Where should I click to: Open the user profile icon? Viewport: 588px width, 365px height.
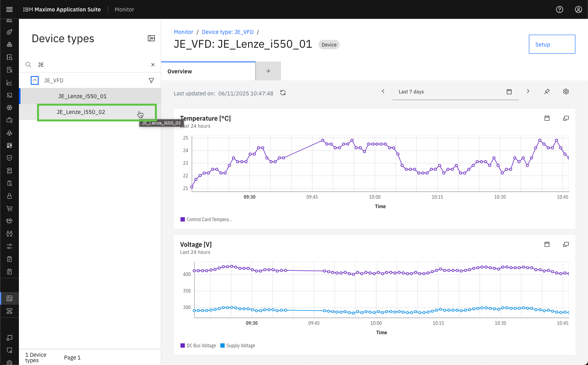pyautogui.click(x=579, y=9)
